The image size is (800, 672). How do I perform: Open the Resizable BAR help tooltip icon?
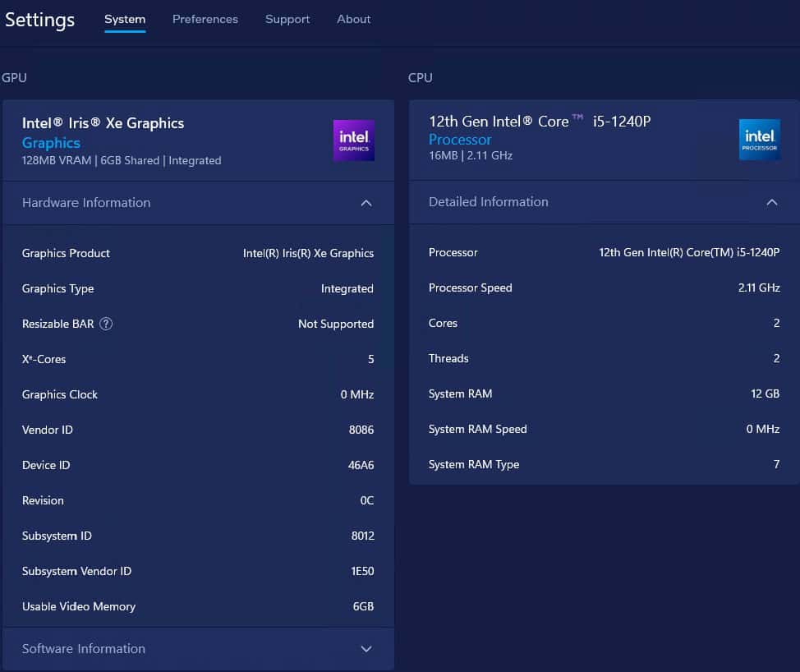(x=106, y=324)
